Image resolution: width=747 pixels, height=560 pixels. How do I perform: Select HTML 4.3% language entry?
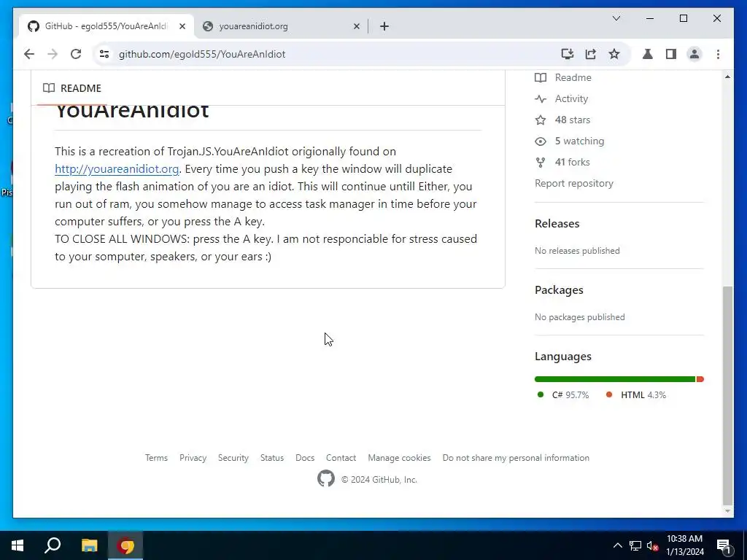click(x=636, y=394)
